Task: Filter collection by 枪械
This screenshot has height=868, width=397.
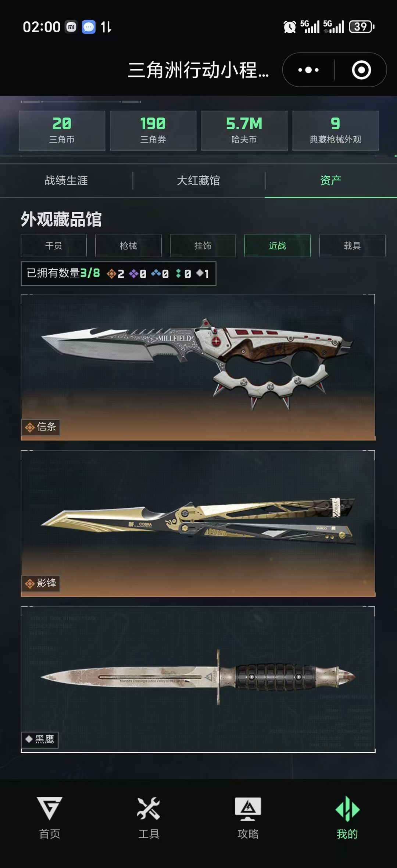Action: (x=128, y=245)
